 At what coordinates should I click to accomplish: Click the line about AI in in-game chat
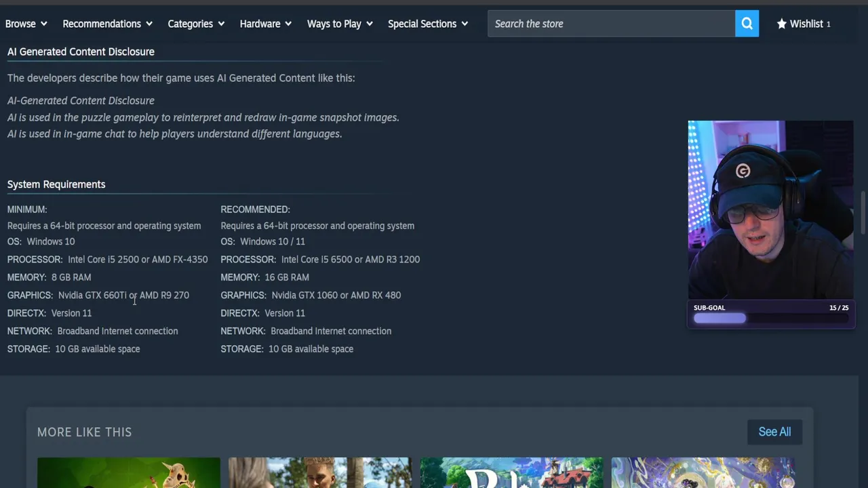click(174, 134)
